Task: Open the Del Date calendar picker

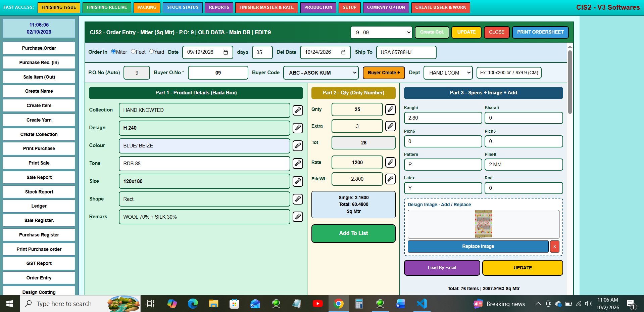Action: (343, 52)
